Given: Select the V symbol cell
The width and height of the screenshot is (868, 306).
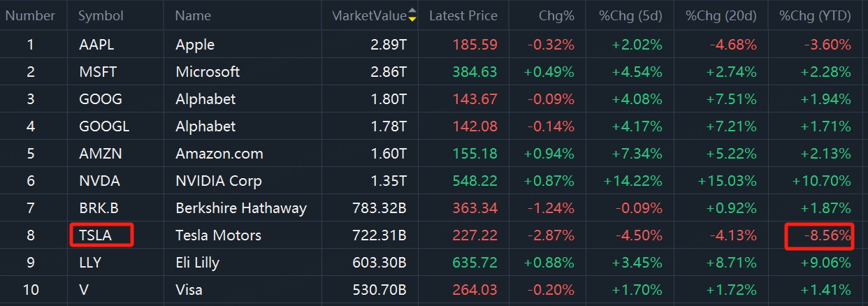Looking at the screenshot, I should (x=84, y=290).
